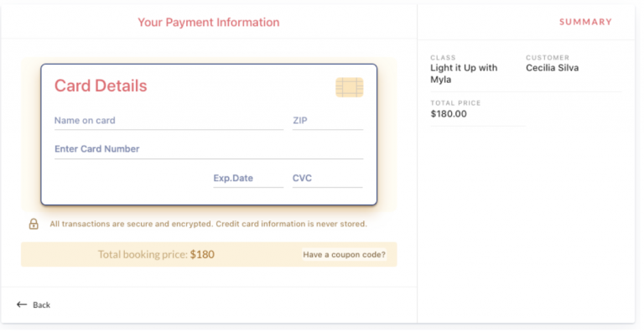Viewport: 644px width, 332px height.
Task: Click the Card Details title
Action: click(101, 86)
